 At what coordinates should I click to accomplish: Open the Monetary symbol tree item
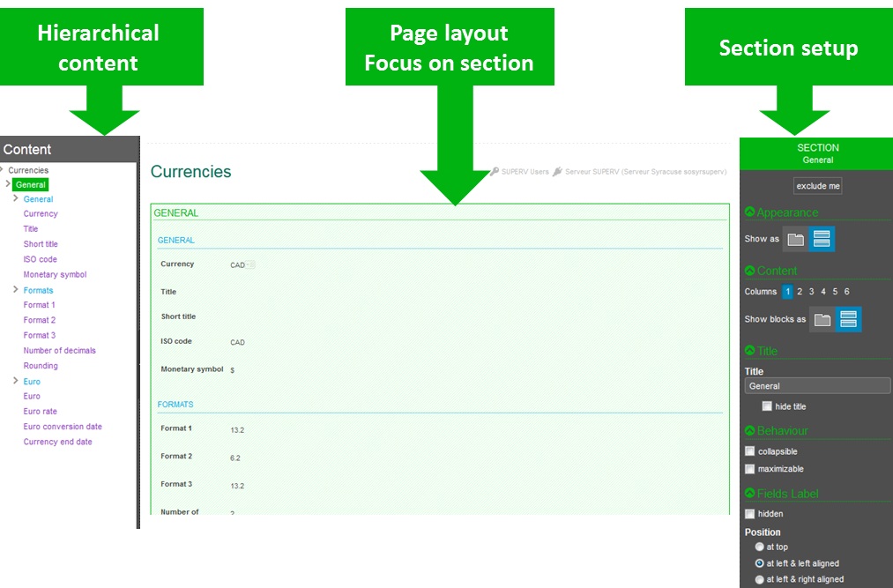(x=55, y=275)
